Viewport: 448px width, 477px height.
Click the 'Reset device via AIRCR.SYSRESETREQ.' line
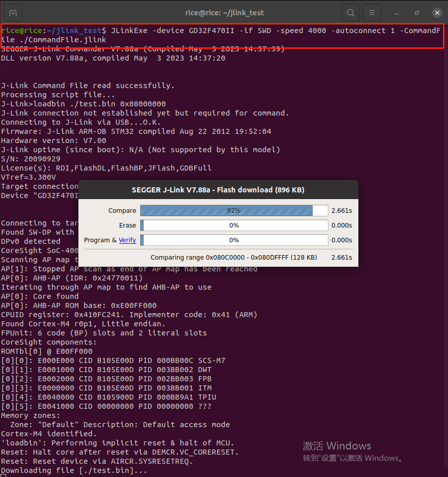click(x=97, y=461)
